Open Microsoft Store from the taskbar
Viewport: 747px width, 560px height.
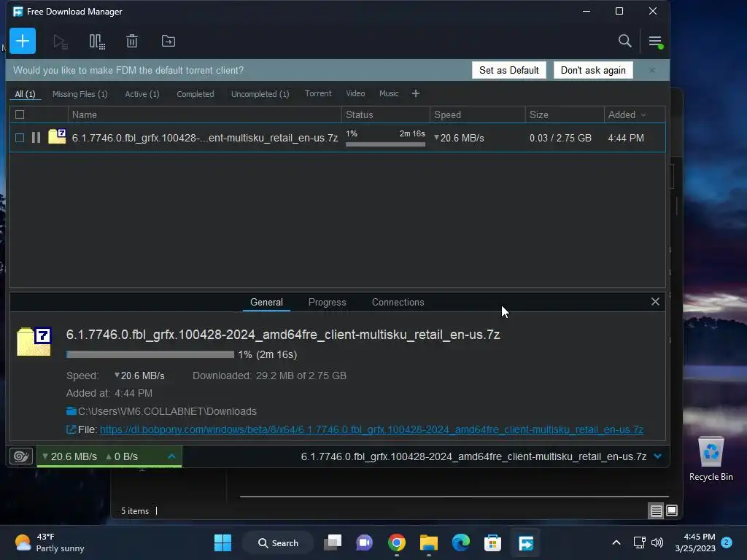tap(492, 542)
